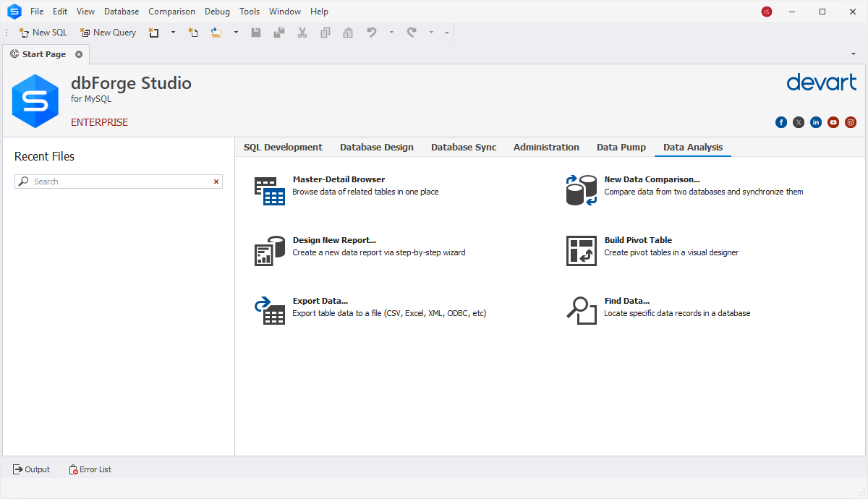Image resolution: width=868 pixels, height=499 pixels.
Task: Click the Open File folder icon
Action: pos(216,33)
